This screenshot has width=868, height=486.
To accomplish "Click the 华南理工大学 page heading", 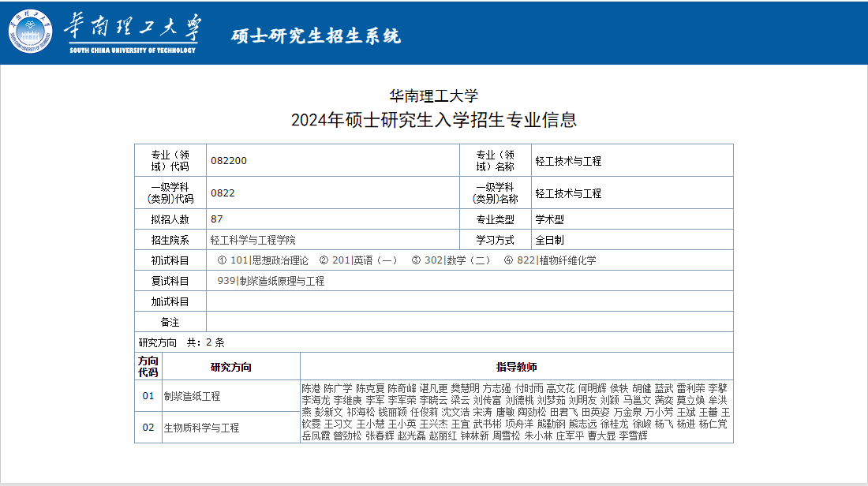I will (433, 95).
